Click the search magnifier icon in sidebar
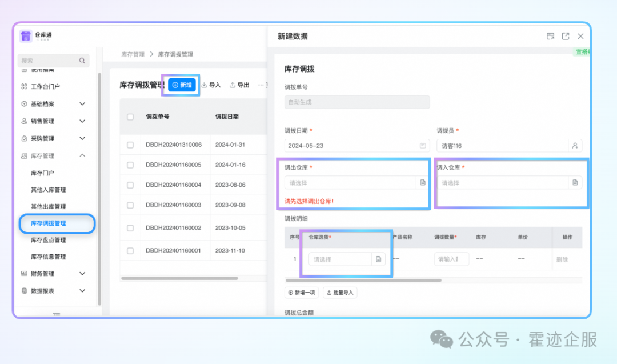The height and width of the screenshot is (364, 617). click(x=82, y=61)
